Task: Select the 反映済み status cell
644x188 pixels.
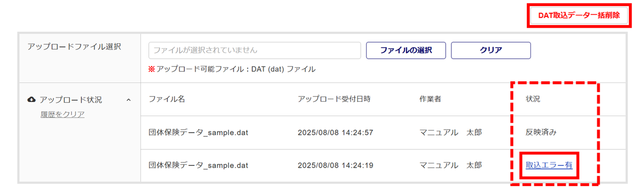Action: tap(541, 133)
